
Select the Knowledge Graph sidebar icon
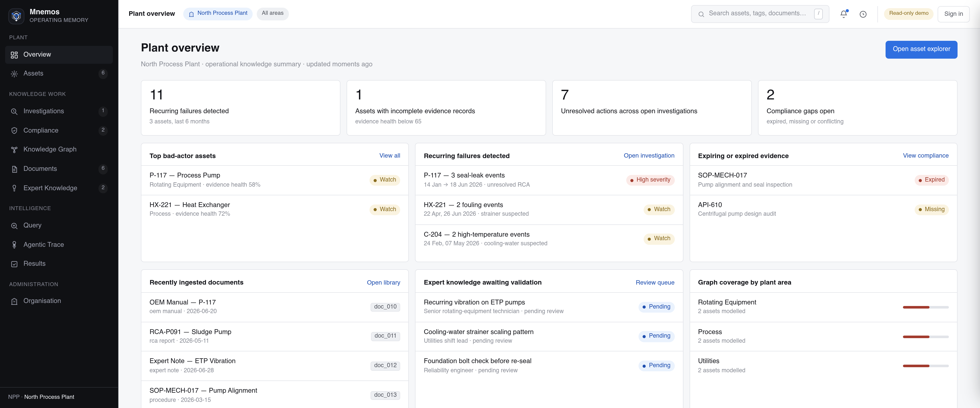coord(15,150)
